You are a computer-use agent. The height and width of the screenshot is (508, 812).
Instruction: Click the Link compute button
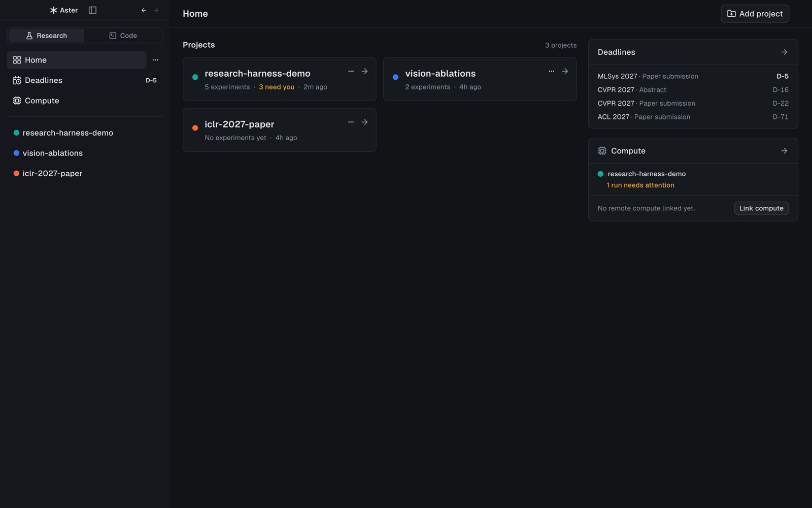click(x=761, y=208)
